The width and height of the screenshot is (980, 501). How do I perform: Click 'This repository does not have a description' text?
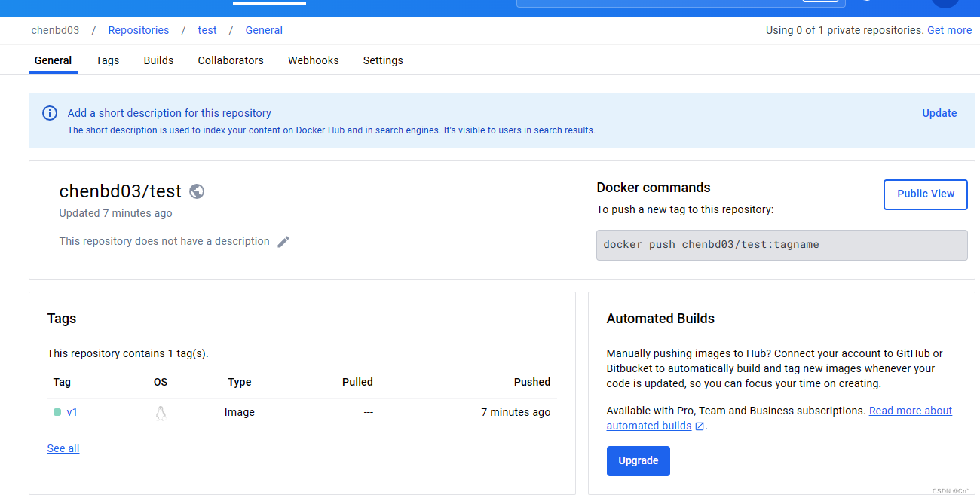point(164,241)
